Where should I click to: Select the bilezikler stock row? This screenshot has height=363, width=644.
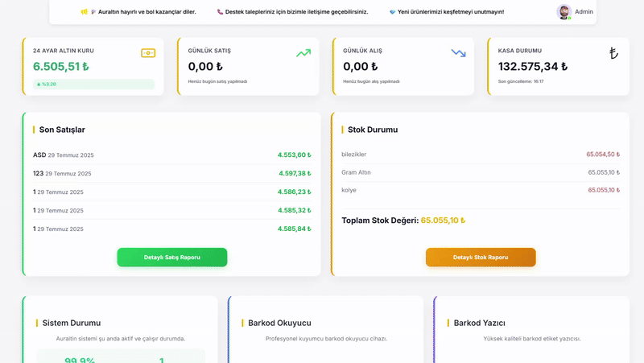[481, 155]
